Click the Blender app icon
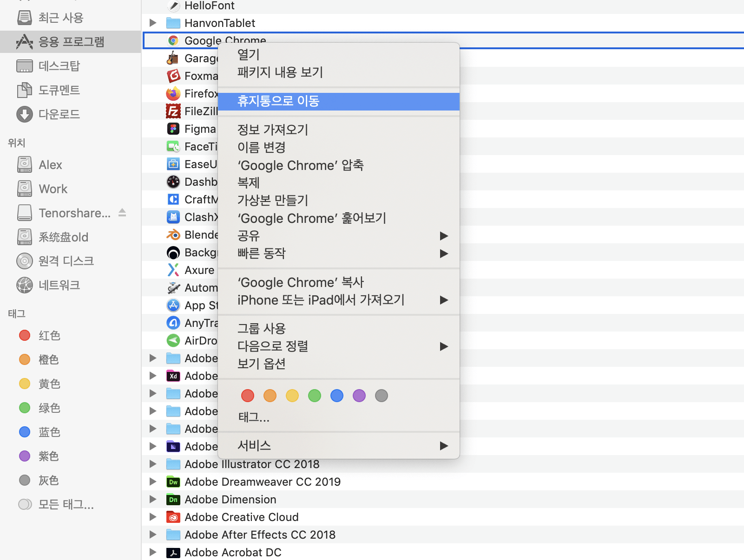Viewport: 744px width, 560px height. (173, 235)
